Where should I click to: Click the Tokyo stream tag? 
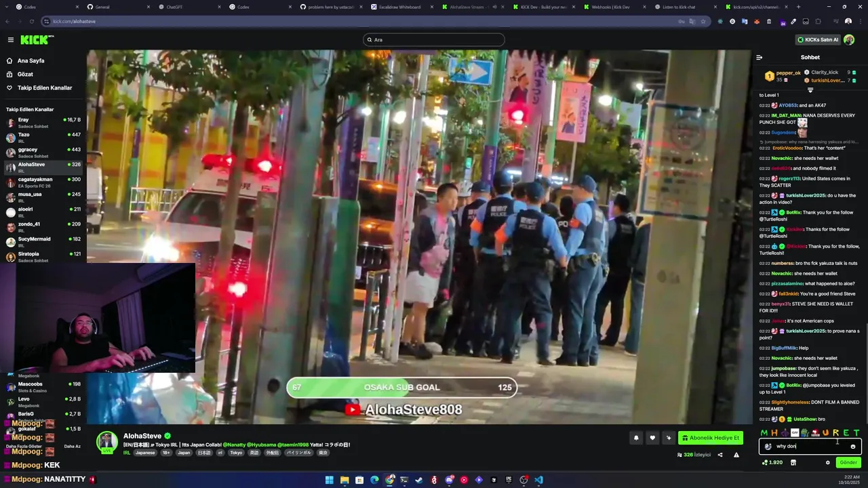(x=236, y=453)
